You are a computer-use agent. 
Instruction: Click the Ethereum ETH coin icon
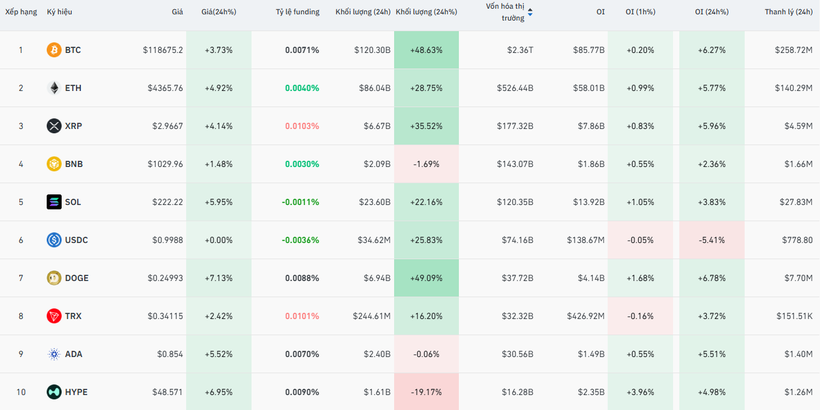tap(54, 88)
